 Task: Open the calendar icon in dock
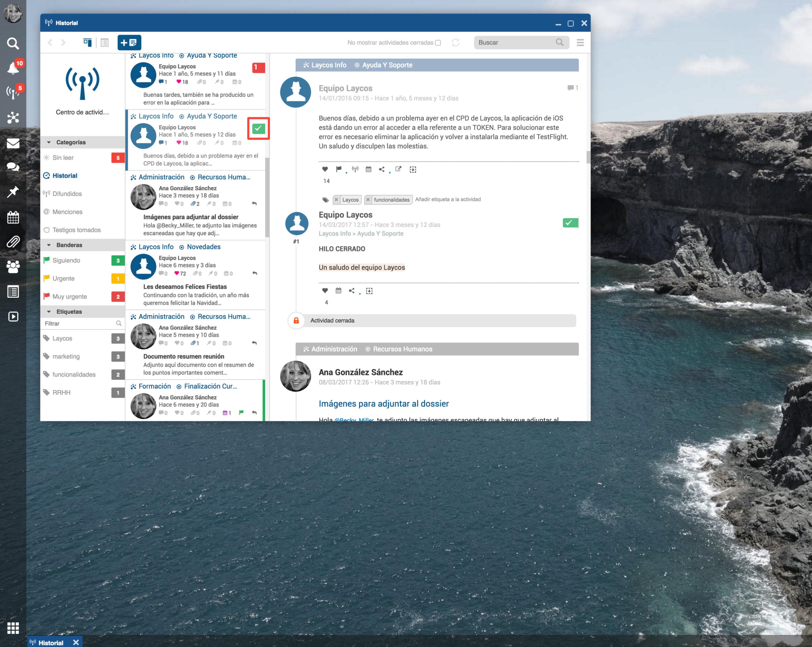[13, 217]
